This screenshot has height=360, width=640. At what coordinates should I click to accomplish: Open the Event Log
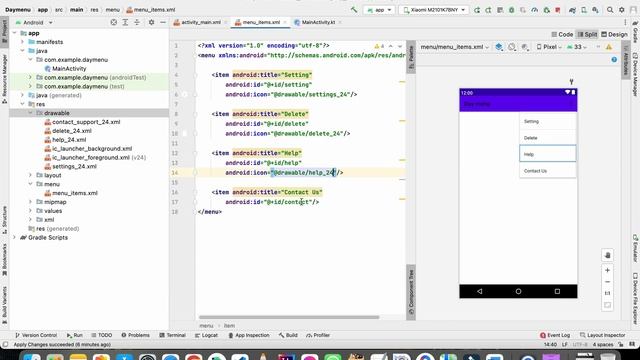pos(555,335)
